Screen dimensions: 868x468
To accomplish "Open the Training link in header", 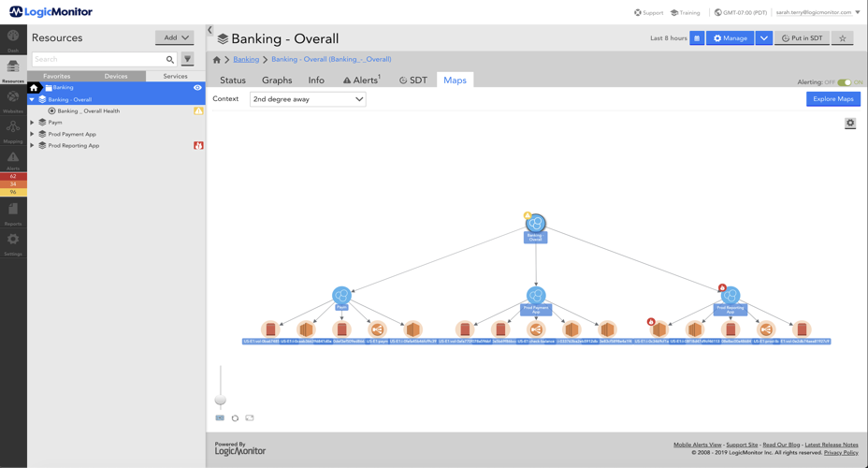I will [x=686, y=13].
